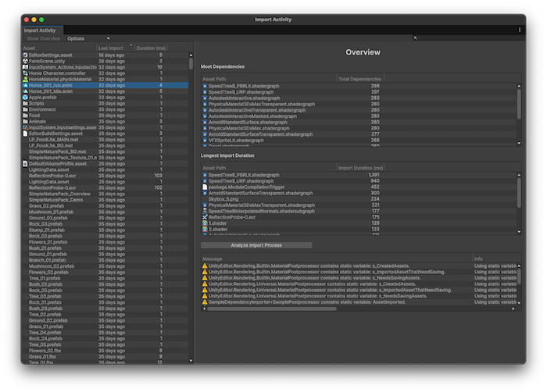Sort asset list by Duration (ms) header

(151, 48)
